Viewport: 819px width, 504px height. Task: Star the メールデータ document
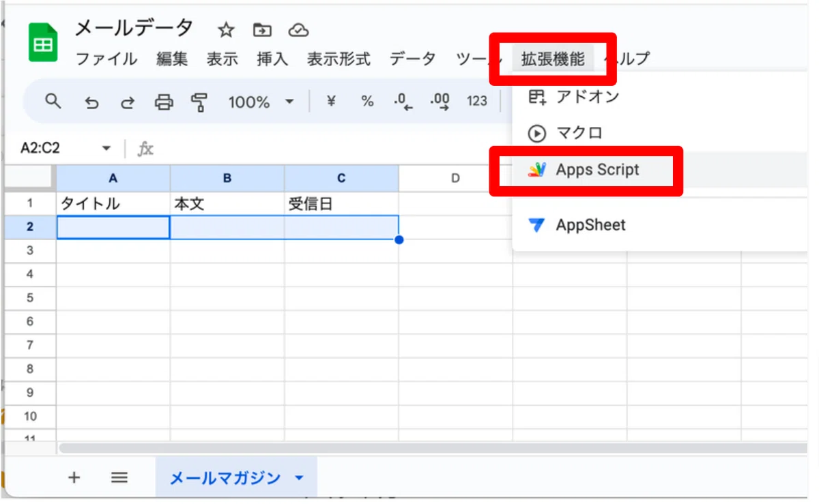click(226, 30)
